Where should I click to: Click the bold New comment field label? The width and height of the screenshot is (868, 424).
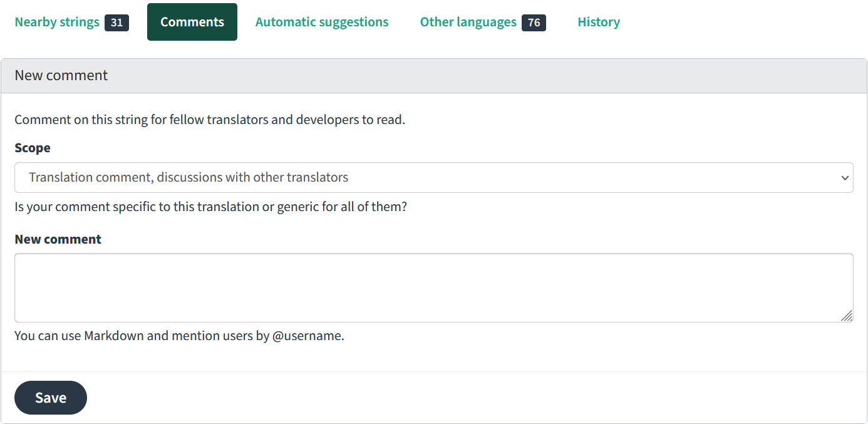click(x=58, y=239)
